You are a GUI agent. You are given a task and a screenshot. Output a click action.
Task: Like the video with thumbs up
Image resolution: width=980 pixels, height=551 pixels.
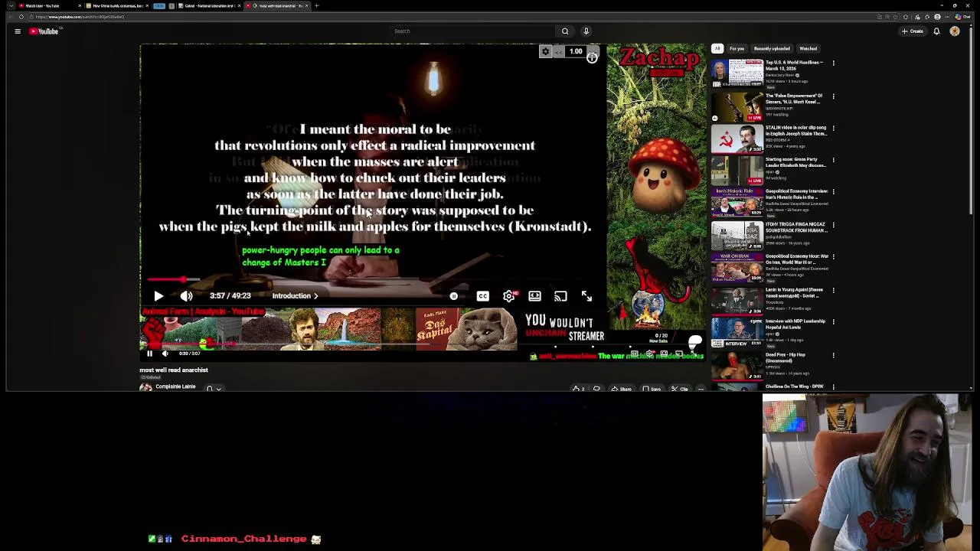pyautogui.click(x=578, y=389)
